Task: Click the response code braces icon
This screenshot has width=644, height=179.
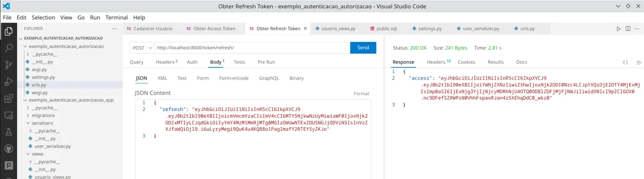Action: point(626,62)
